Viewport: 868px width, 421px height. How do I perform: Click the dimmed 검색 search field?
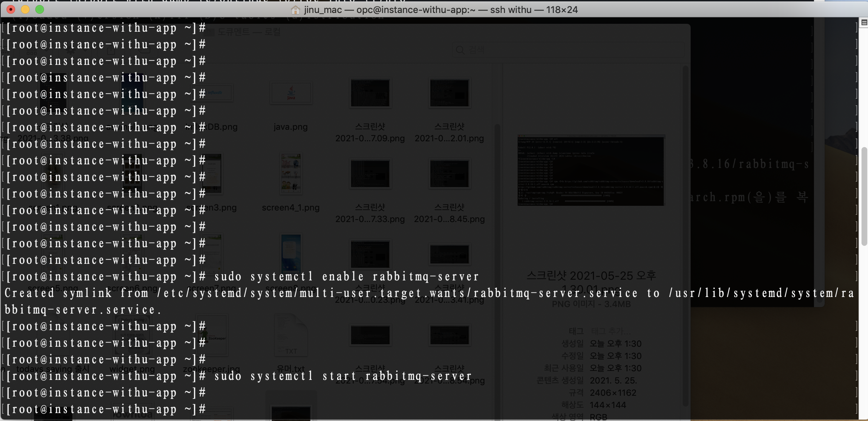coord(568,50)
